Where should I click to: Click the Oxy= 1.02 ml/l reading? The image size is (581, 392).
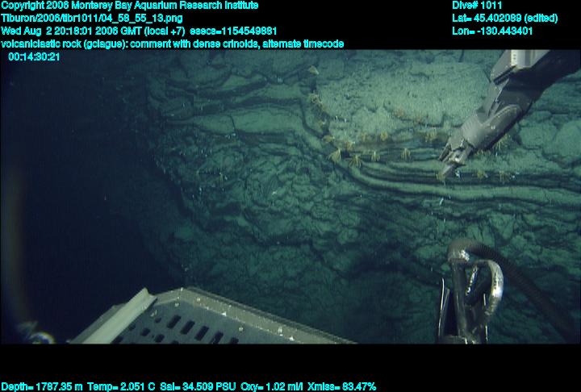275,386
